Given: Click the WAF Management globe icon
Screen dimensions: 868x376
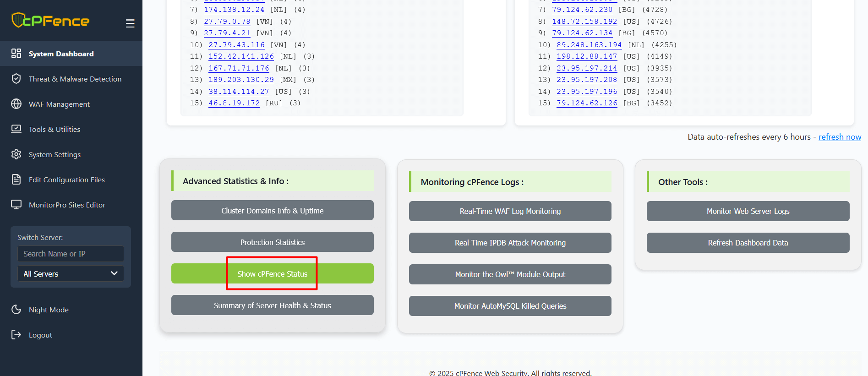Looking at the screenshot, I should click(x=16, y=104).
